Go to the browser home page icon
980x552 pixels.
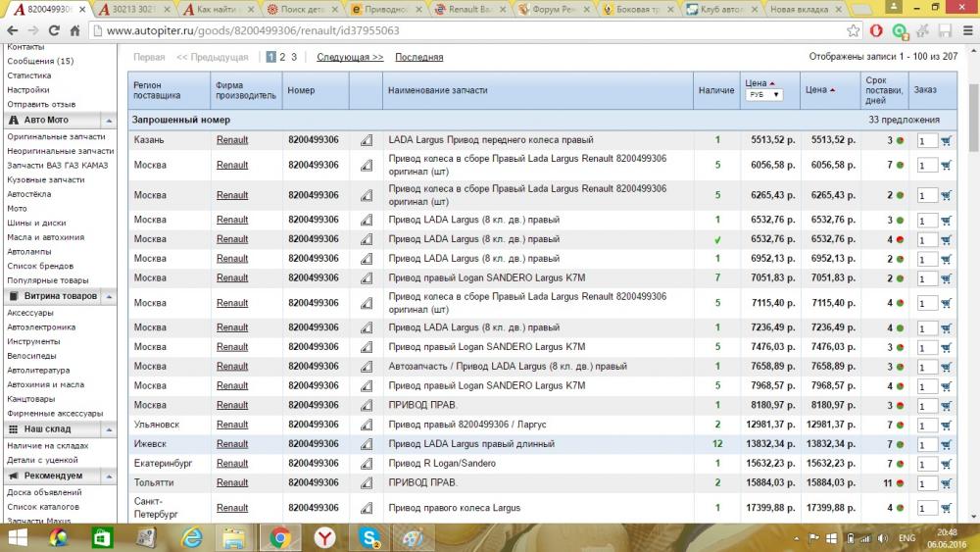(74, 30)
